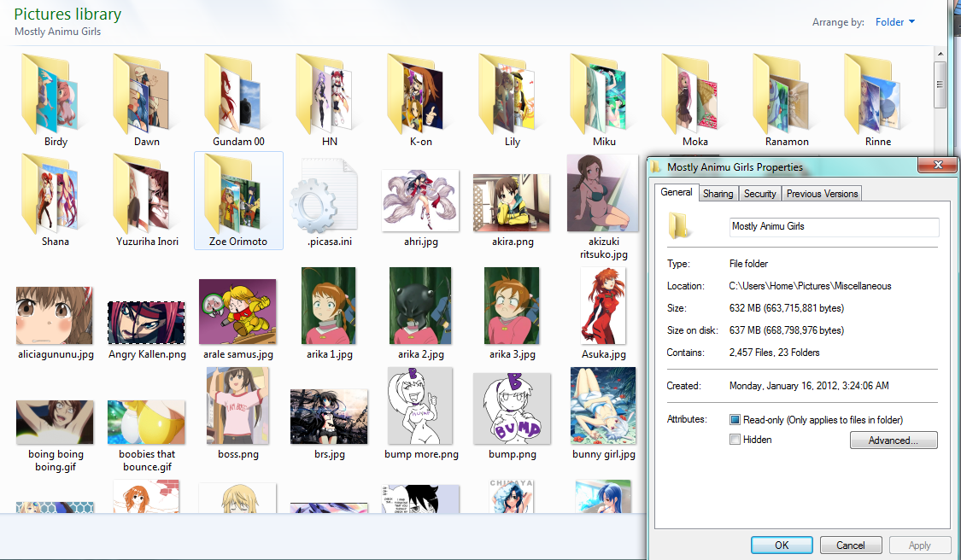Viewport: 961px width, 560px height.
Task: Click the scroll up arrow of file list
Action: pyautogui.click(x=940, y=53)
